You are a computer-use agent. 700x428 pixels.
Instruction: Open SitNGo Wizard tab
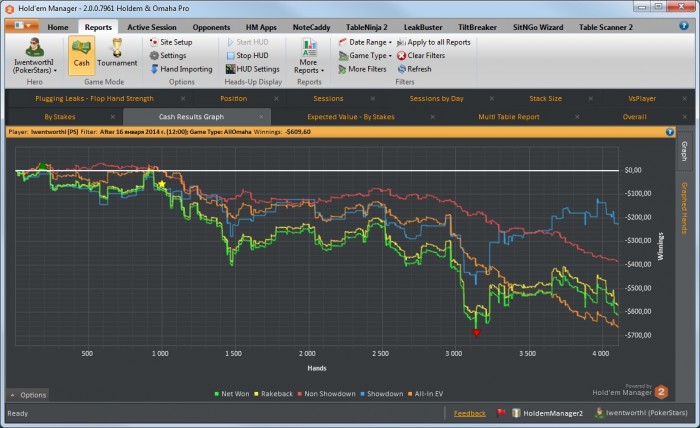pyautogui.click(x=538, y=27)
